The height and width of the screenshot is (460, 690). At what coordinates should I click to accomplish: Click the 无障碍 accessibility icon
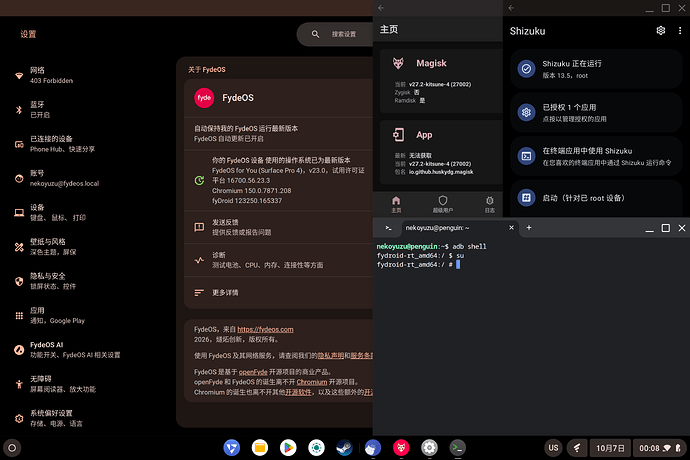(x=19, y=384)
